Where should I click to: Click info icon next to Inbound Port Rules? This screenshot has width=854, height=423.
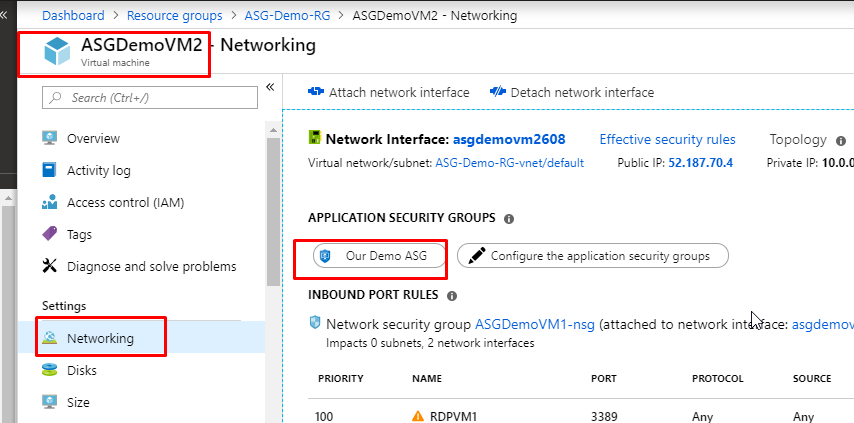pyautogui.click(x=452, y=296)
